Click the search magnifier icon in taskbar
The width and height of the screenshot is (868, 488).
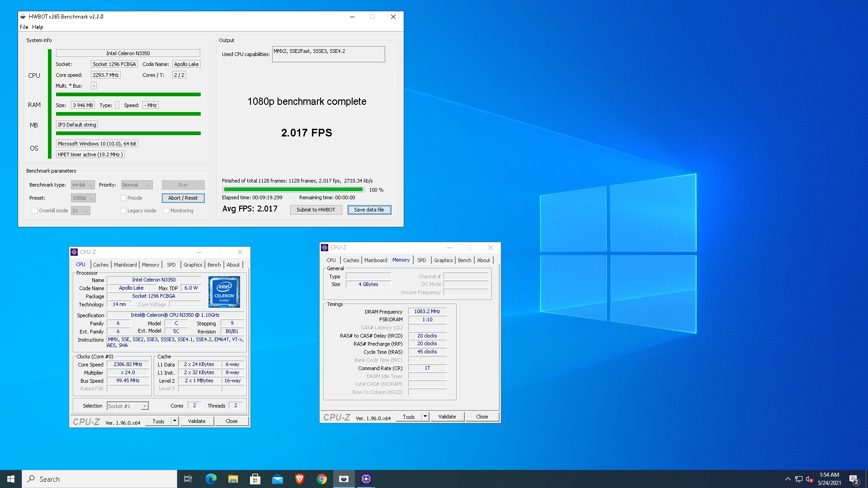click(31, 479)
